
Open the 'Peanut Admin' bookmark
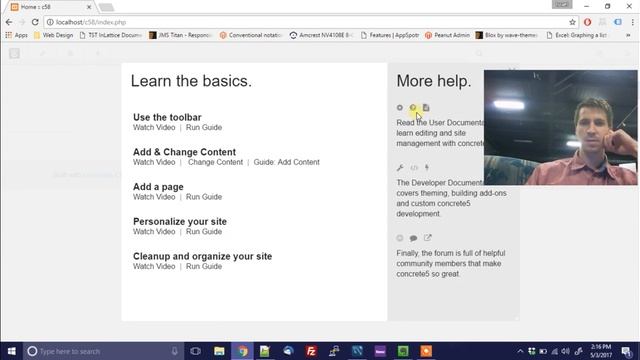click(x=447, y=36)
